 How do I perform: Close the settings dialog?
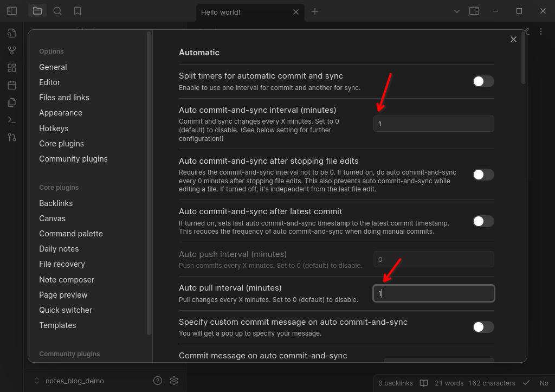click(513, 39)
